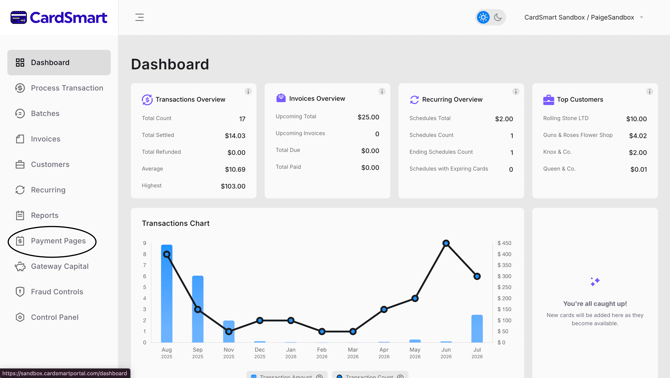Toggle Transaction Amount legend in chart

coord(287,375)
